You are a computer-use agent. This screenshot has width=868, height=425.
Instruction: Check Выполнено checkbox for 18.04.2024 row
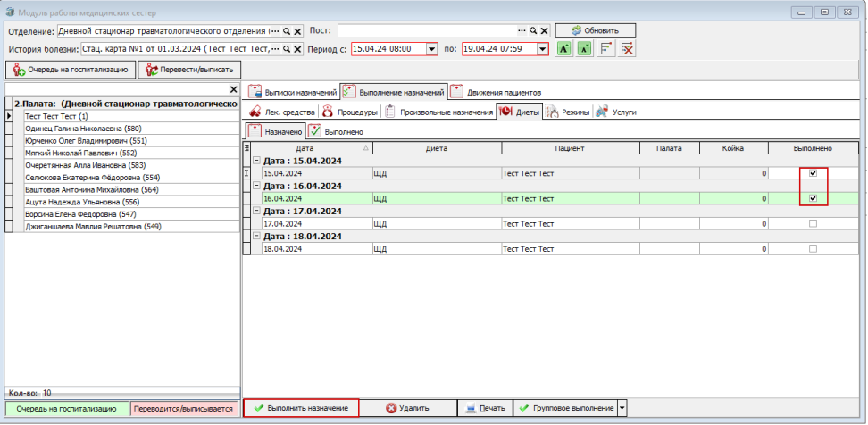click(813, 249)
